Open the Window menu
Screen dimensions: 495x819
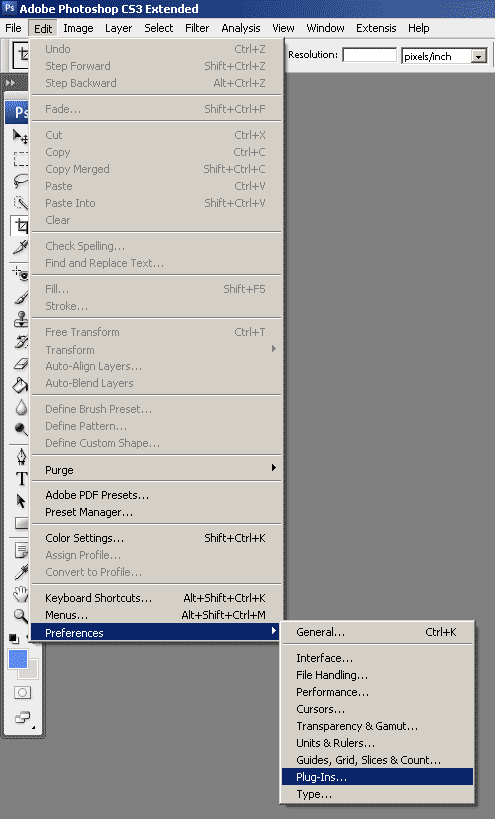tap(325, 28)
